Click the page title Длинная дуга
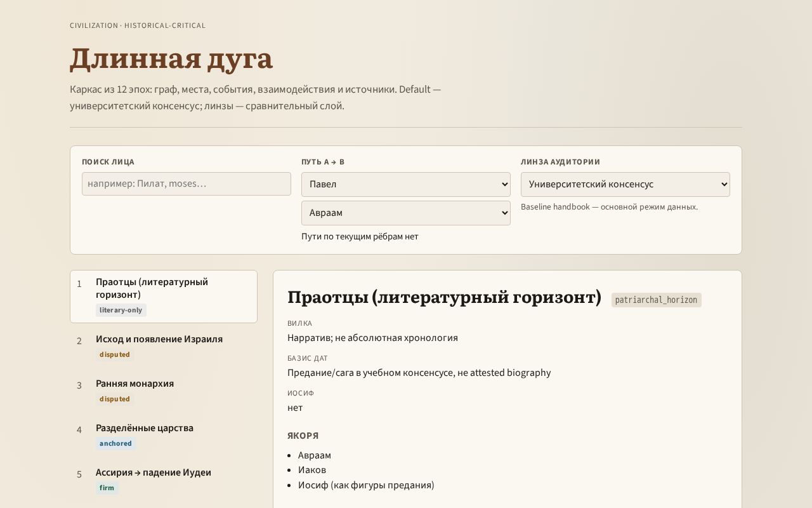 pyautogui.click(x=171, y=58)
